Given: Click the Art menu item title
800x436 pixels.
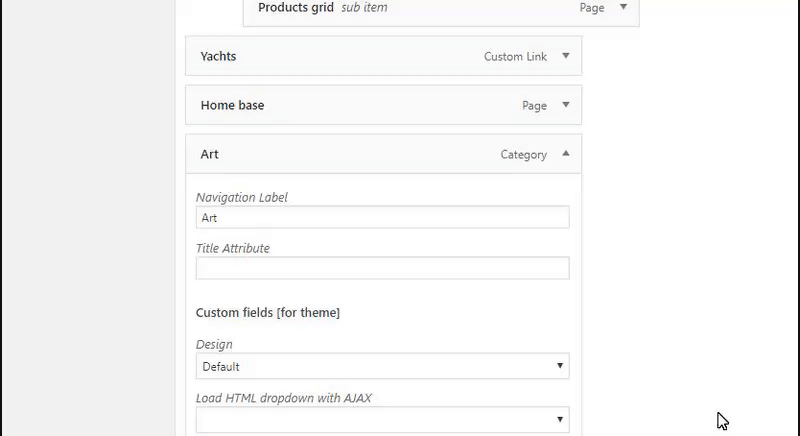Looking at the screenshot, I should click(x=209, y=155).
